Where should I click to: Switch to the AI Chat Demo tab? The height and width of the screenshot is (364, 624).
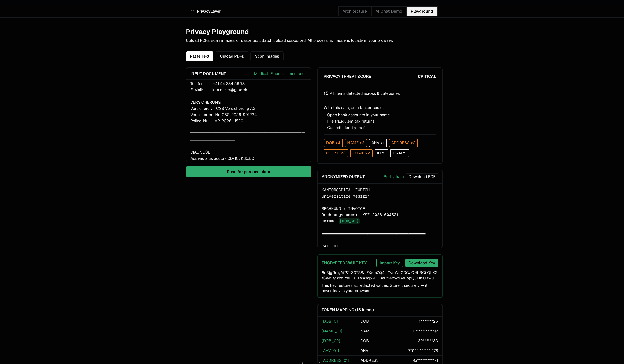pyautogui.click(x=388, y=11)
